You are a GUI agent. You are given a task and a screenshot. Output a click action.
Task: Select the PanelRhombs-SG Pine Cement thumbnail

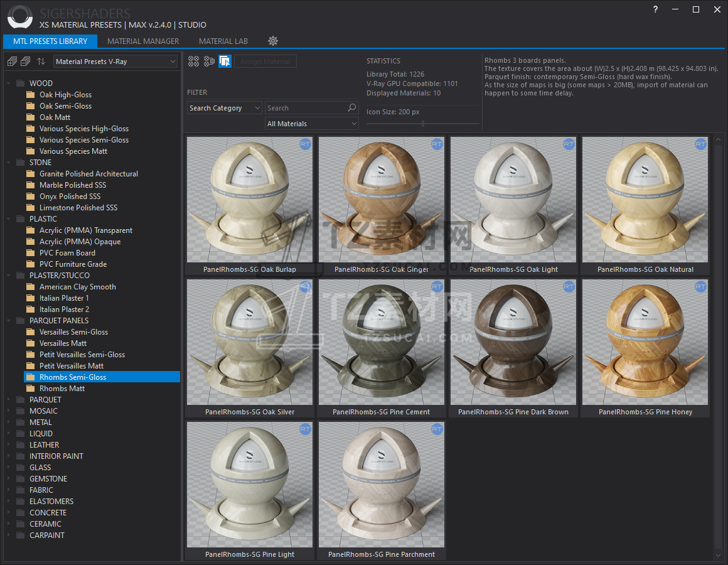coord(382,342)
